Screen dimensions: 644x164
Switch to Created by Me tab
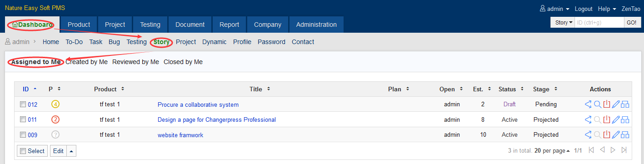[86, 62]
